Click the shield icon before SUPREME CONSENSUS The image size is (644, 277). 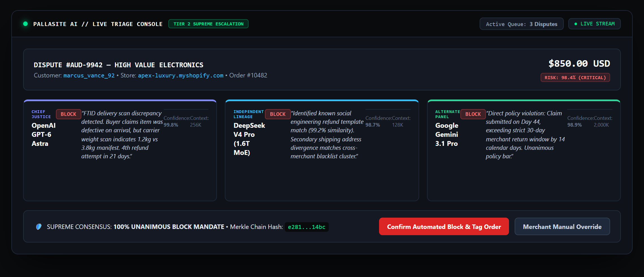(39, 227)
